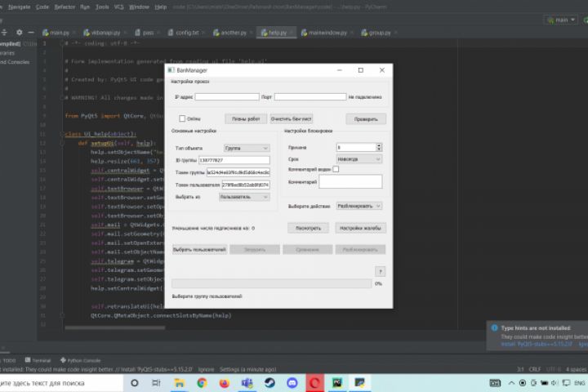The width and height of the screenshot is (588, 392).
Task: Open the action dropdown showing Разблокировать
Action: point(359,206)
